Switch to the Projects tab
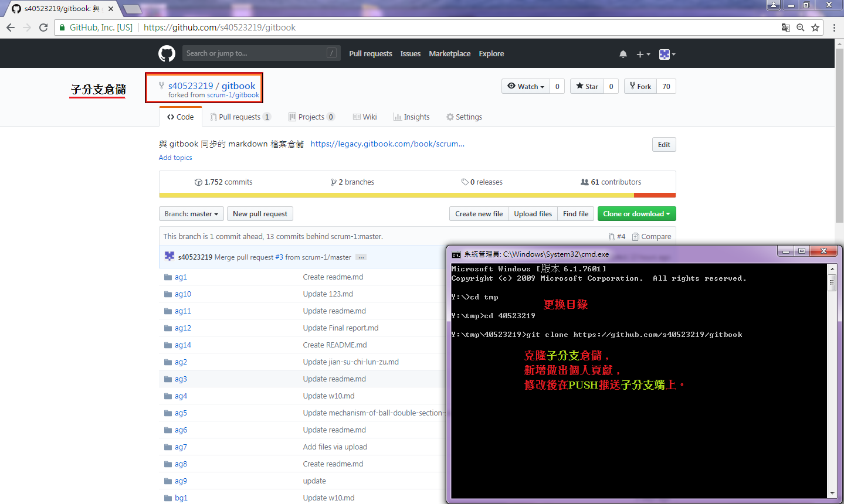The height and width of the screenshot is (504, 844). coord(311,117)
